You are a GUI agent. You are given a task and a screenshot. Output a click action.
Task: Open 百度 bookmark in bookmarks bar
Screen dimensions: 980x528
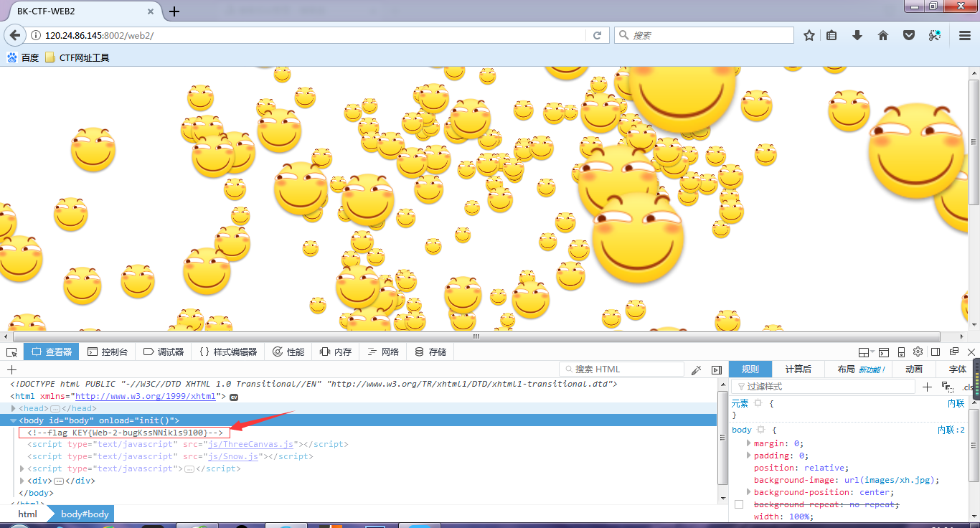pos(23,57)
